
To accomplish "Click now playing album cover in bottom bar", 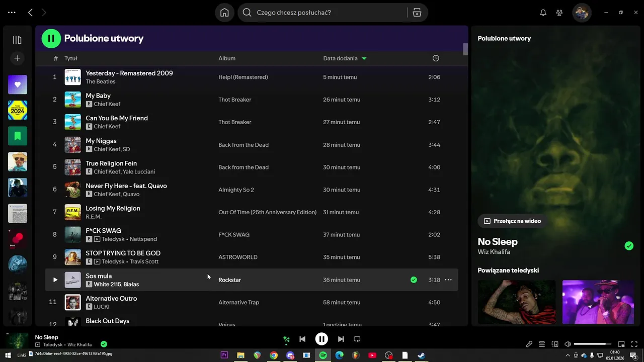I will tap(18, 340).
